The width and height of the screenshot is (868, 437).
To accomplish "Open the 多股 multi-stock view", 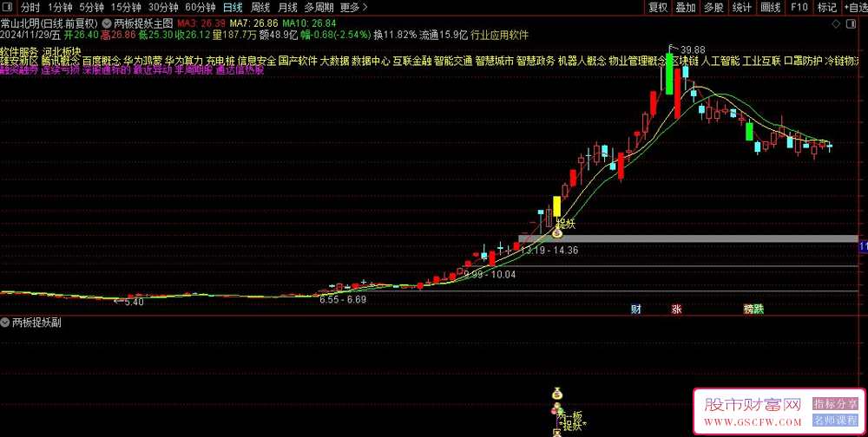I will [713, 8].
